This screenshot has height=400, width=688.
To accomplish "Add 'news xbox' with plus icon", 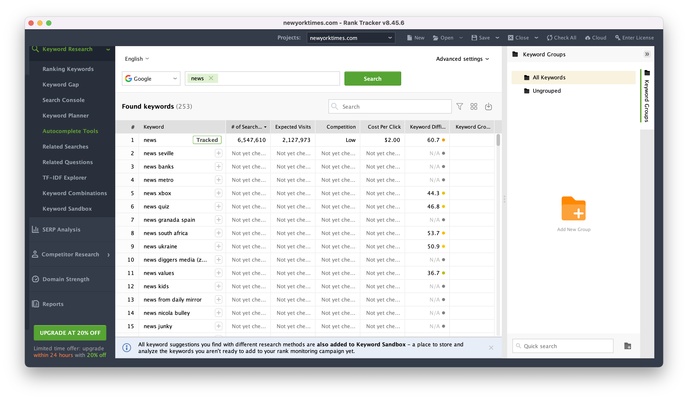I will (x=218, y=193).
